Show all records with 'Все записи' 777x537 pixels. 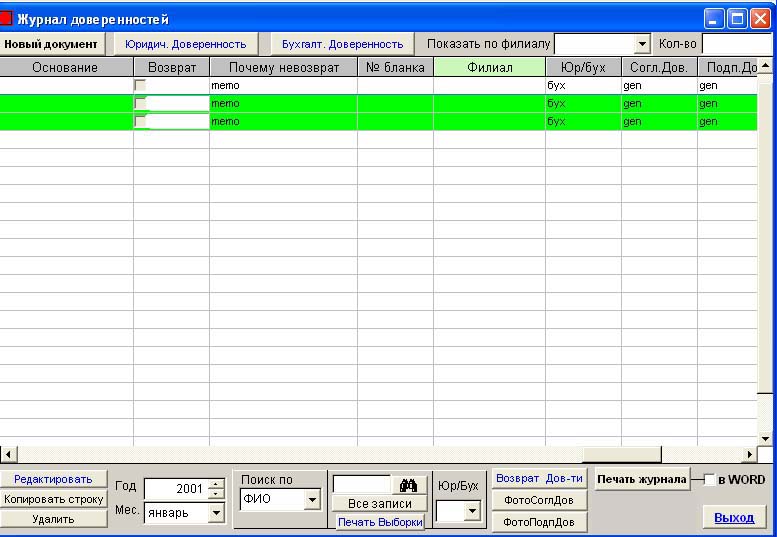click(380, 503)
